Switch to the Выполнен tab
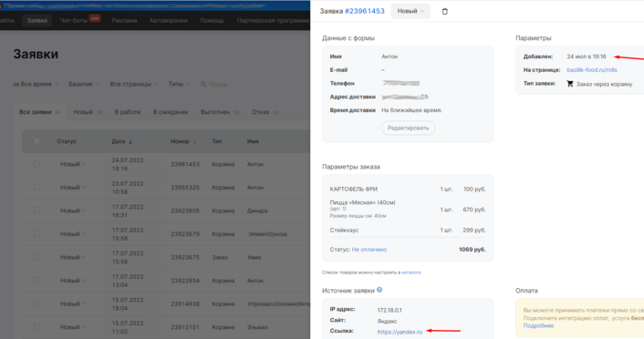Image resolution: width=644 pixels, height=339 pixels. click(220, 112)
